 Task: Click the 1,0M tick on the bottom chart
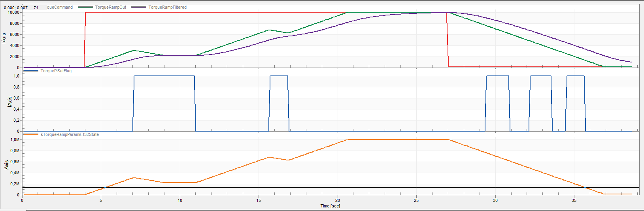coord(15,140)
